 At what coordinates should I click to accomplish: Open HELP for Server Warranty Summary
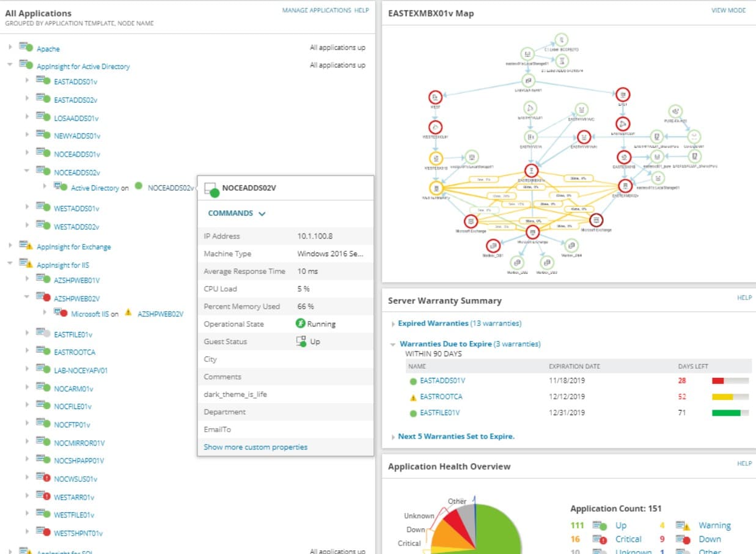744,298
